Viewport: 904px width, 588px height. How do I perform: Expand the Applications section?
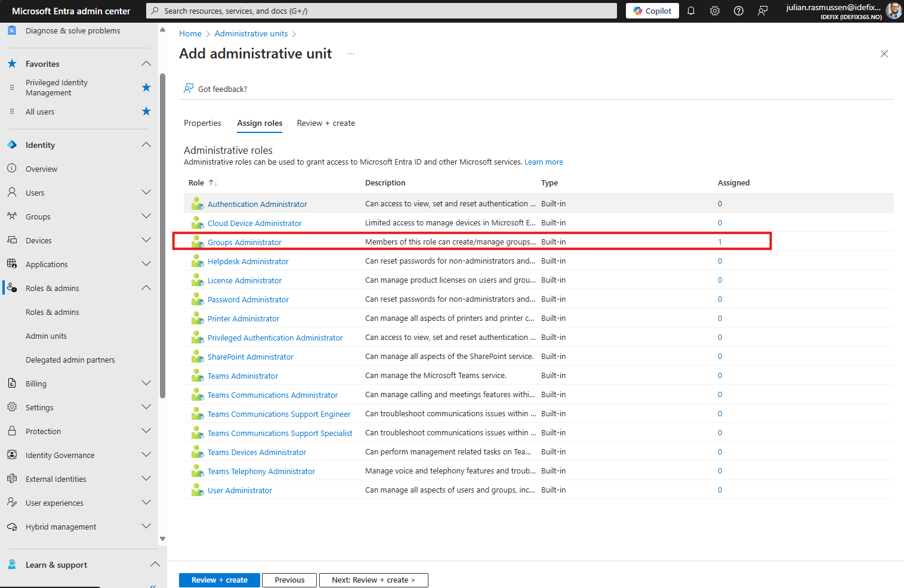(x=146, y=264)
